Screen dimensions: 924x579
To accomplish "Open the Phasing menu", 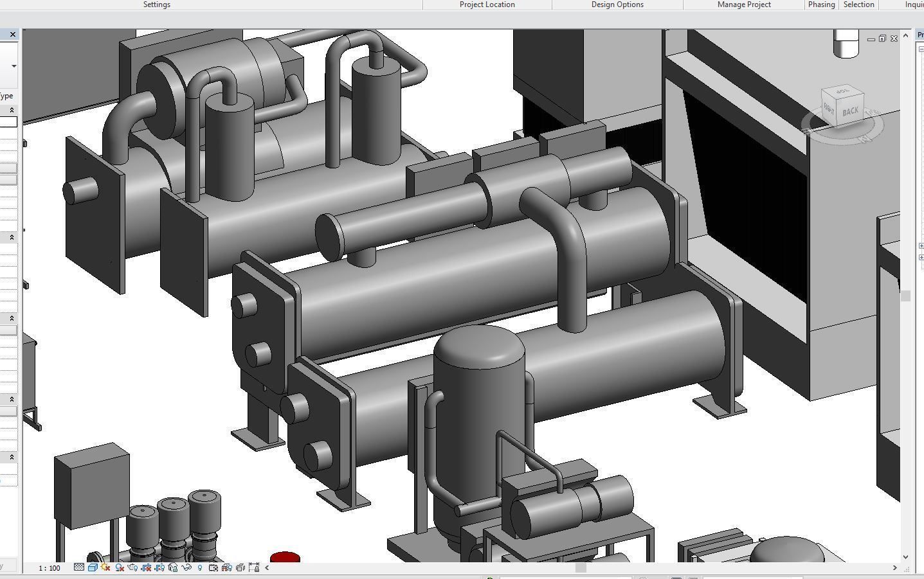I will pos(821,4).
